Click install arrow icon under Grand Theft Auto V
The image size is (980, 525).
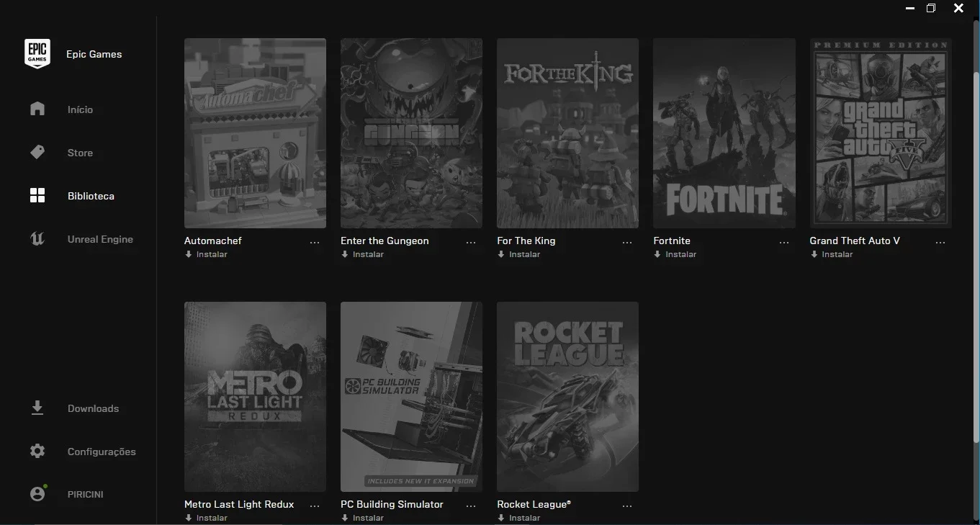click(814, 254)
